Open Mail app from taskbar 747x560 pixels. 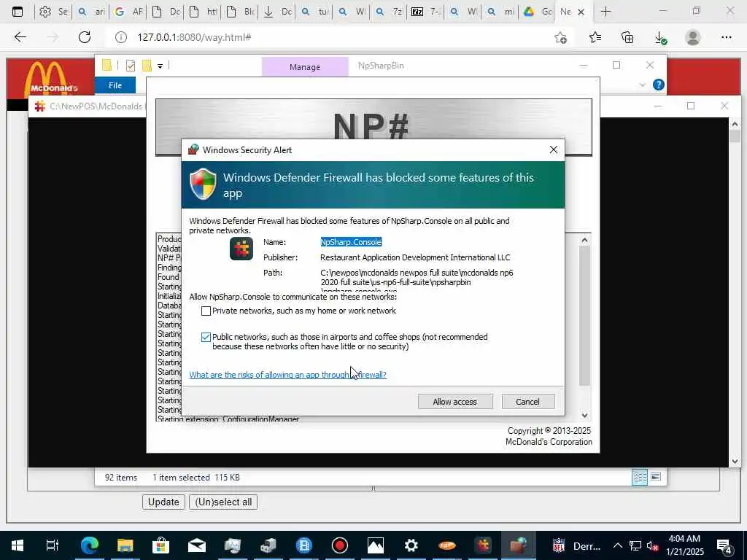[196, 545]
